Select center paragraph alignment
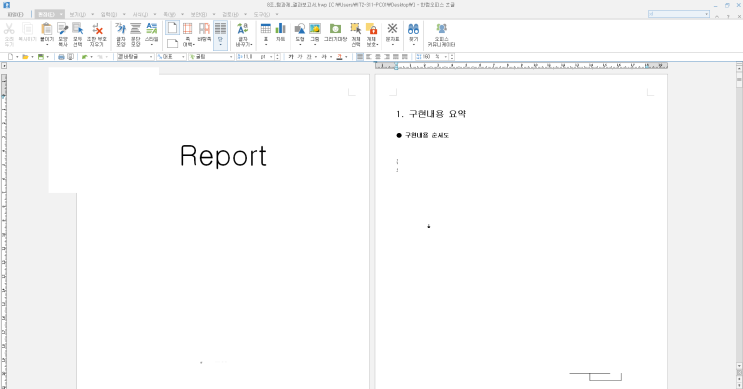743x389 pixels. click(378, 57)
